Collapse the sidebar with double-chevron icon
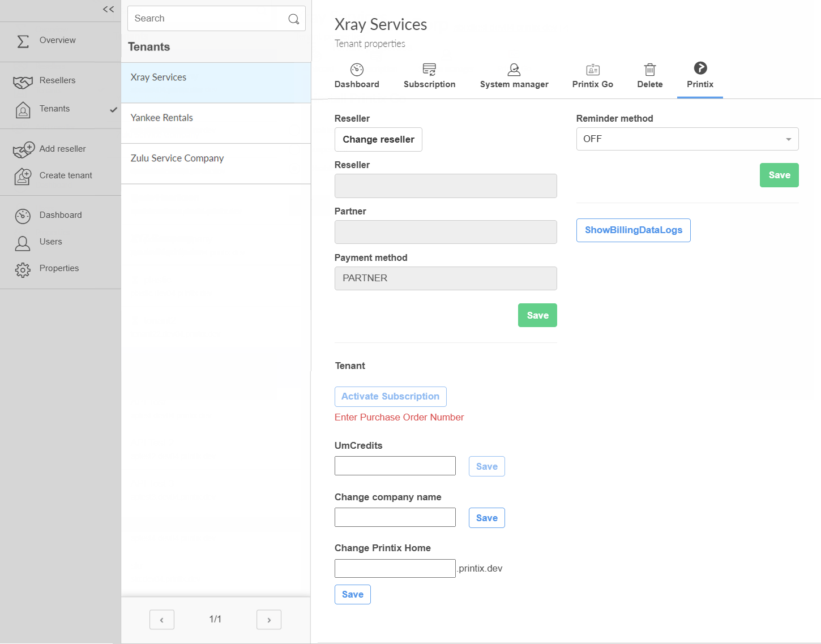 pos(108,9)
